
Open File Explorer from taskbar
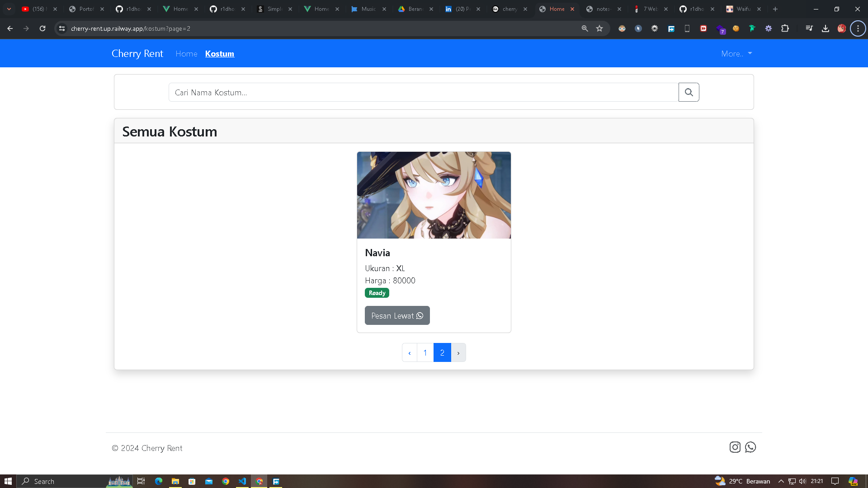pos(175,481)
